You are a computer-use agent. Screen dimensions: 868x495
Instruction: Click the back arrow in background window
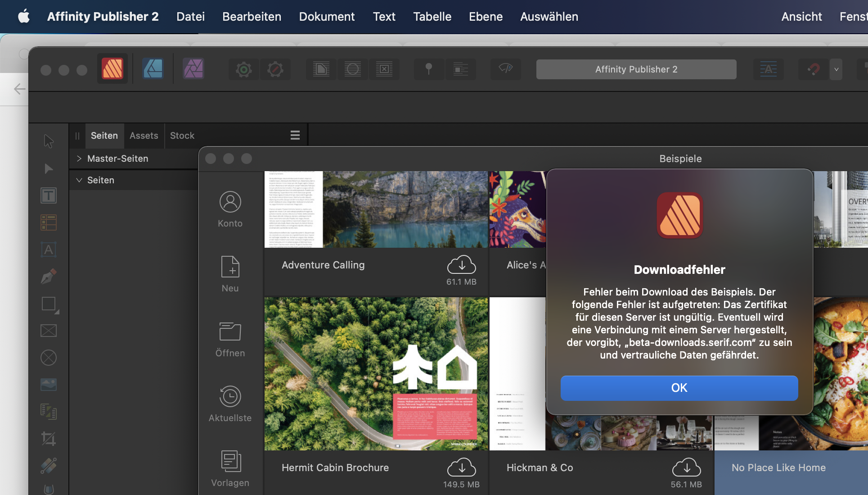19,89
